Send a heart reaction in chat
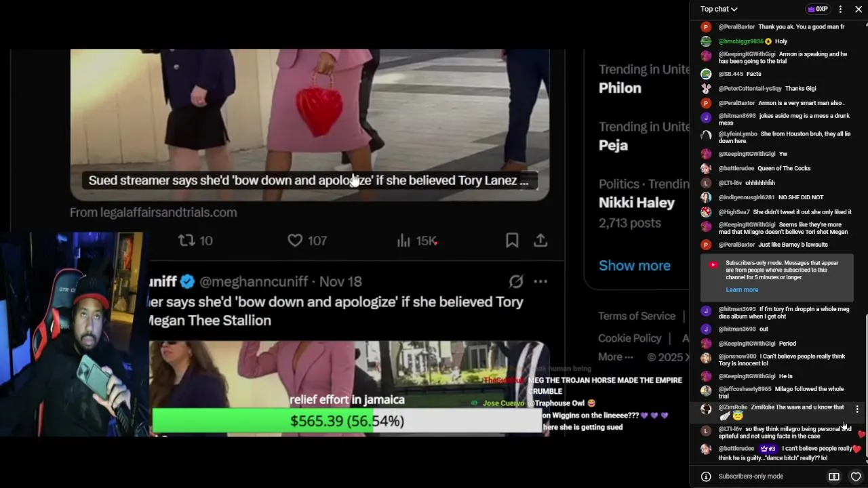The image size is (868, 488). [856, 476]
